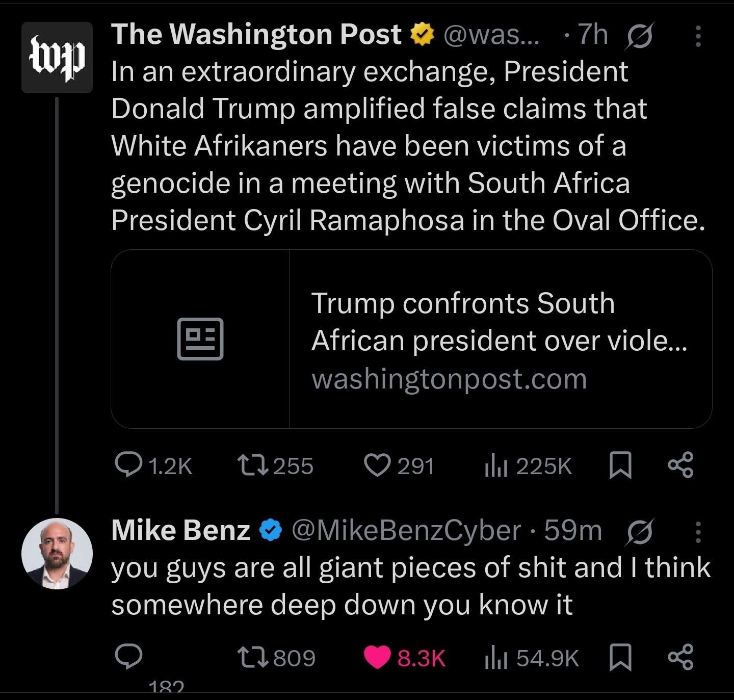Click The Washington Post display name
Image resolution: width=734 pixels, height=700 pixels.
click(x=255, y=34)
